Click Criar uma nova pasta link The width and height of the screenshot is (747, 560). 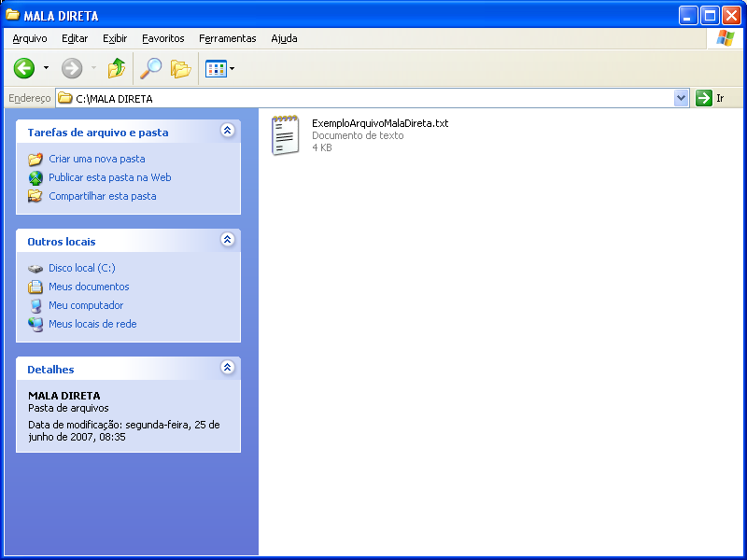97,159
